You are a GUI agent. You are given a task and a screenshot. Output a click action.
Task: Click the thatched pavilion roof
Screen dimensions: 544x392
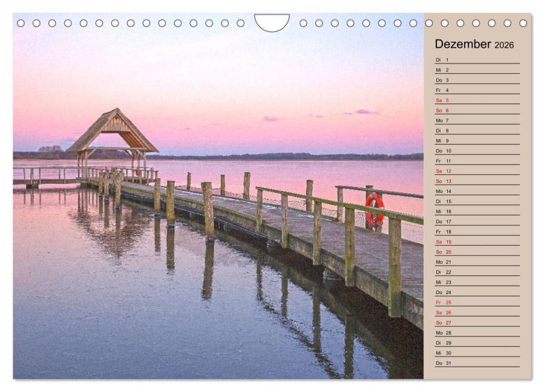[112, 129]
